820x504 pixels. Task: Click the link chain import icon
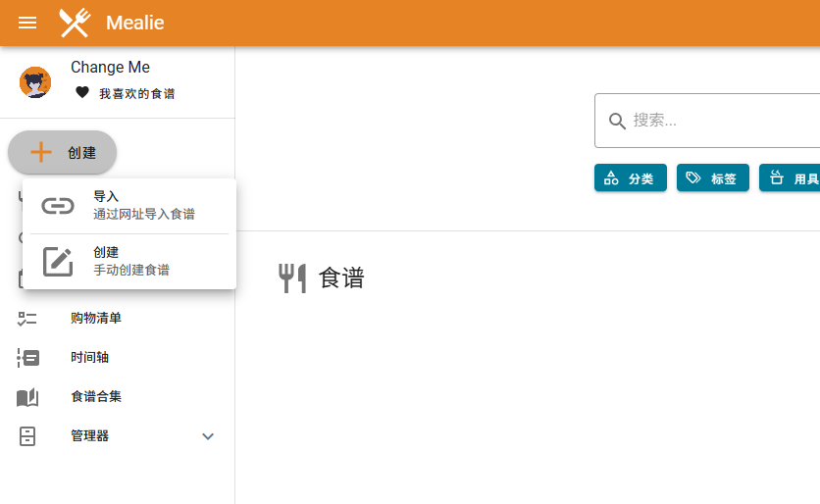58,206
